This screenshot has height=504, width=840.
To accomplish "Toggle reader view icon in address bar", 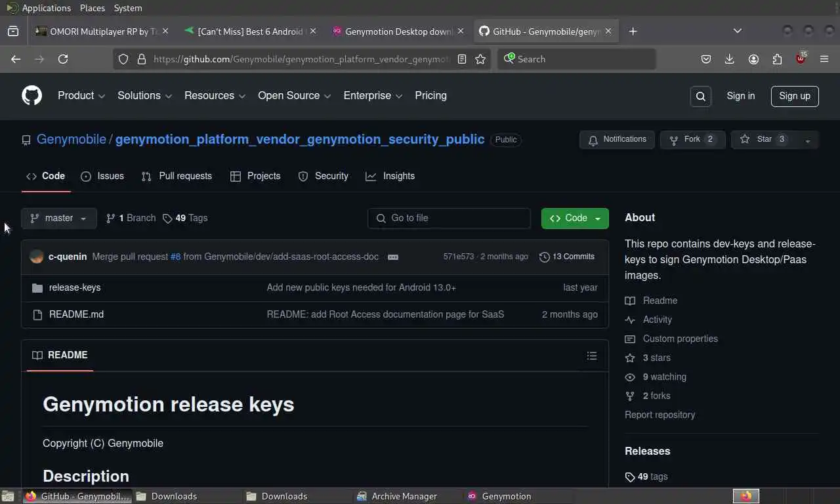I will pos(462,59).
